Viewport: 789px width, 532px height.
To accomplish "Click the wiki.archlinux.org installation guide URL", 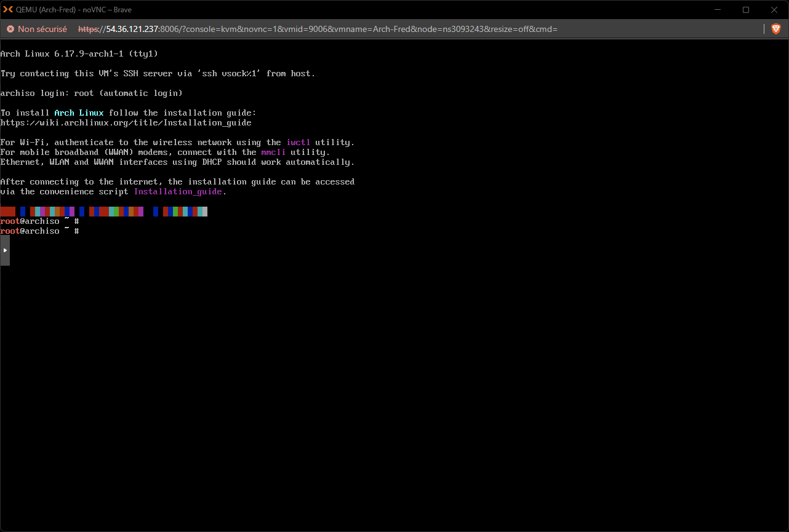I will pyautogui.click(x=126, y=123).
